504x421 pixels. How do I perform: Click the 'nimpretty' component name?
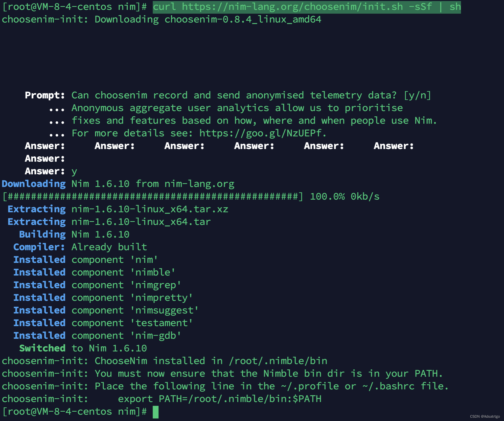tap(162, 298)
